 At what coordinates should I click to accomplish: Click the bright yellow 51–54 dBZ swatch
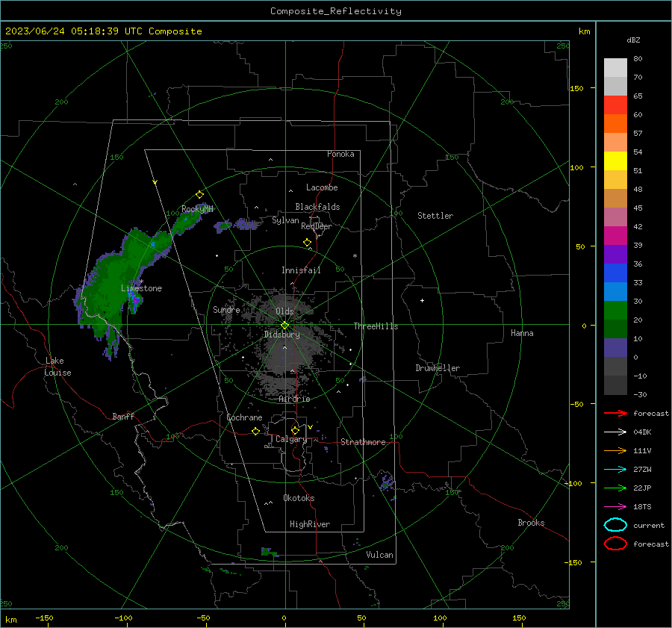[615, 161]
